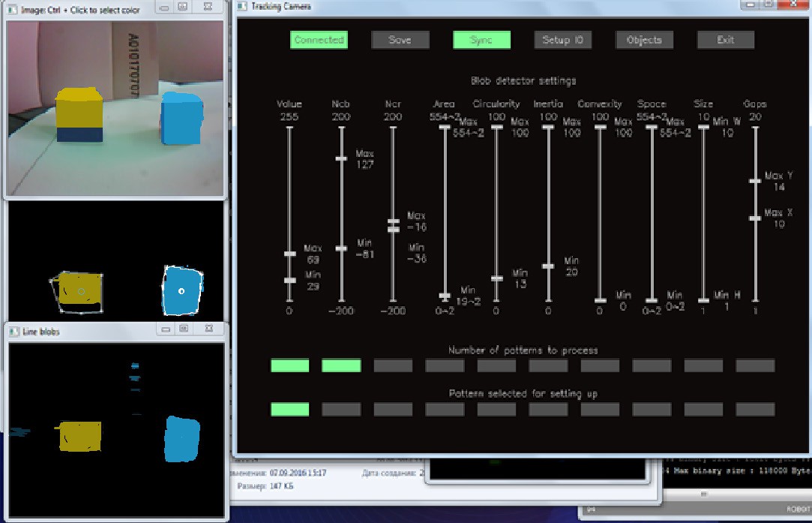Image resolution: width=812 pixels, height=523 pixels.
Task: Click the yellow cube in the camera image
Action: click(x=79, y=114)
